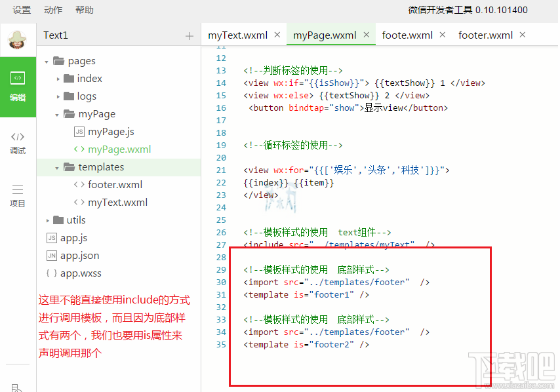This screenshot has height=392, width=560.
Task: Click line number 30 in the gutter
Action: (221, 282)
